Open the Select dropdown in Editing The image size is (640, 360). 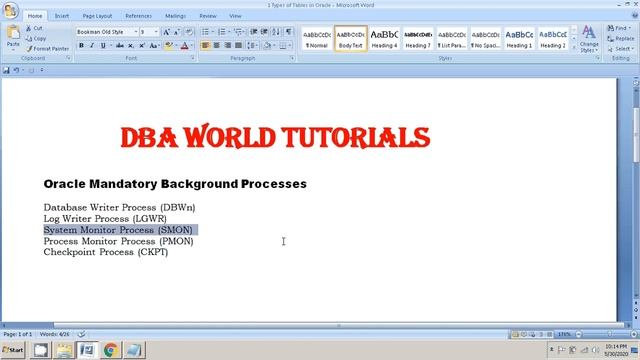(620, 49)
